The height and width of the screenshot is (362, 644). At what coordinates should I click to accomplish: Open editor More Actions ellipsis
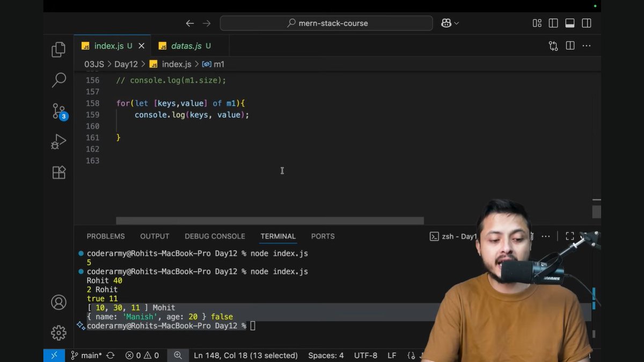click(x=587, y=46)
